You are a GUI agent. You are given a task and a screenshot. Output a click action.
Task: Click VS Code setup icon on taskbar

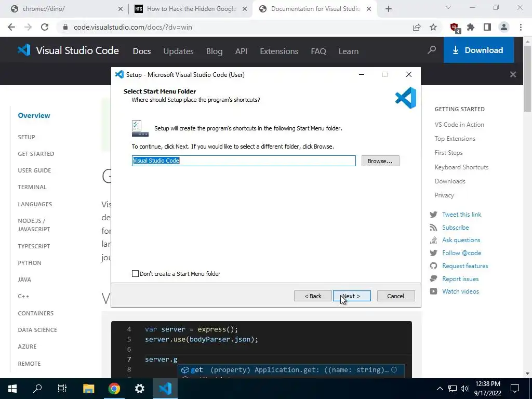pos(165,389)
